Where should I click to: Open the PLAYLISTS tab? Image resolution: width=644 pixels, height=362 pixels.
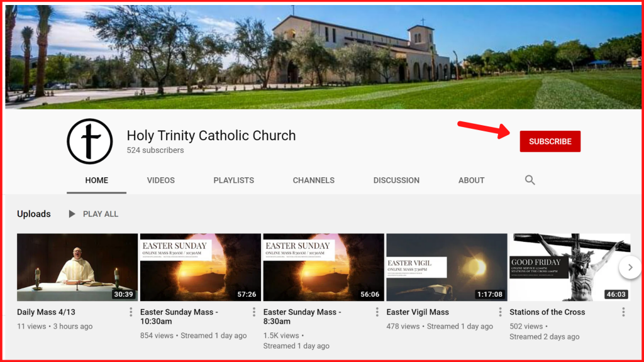(233, 180)
